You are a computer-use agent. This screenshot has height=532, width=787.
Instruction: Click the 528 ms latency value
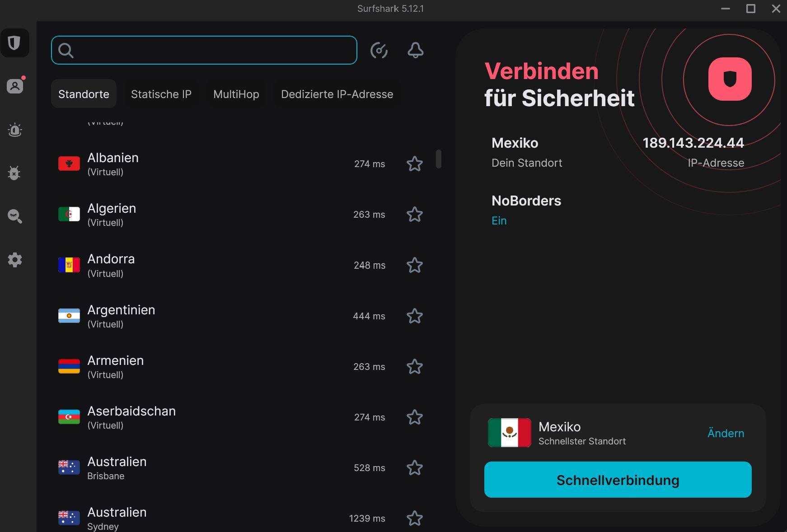tap(370, 468)
